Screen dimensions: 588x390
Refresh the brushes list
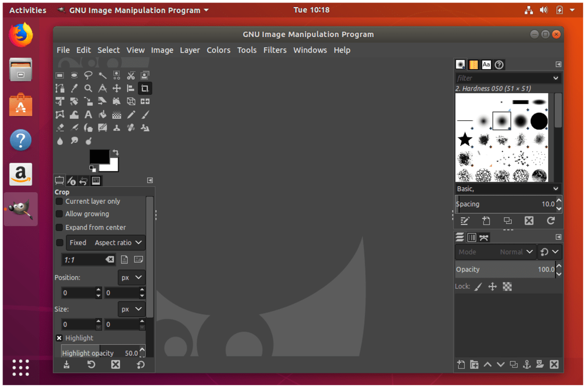tap(551, 221)
